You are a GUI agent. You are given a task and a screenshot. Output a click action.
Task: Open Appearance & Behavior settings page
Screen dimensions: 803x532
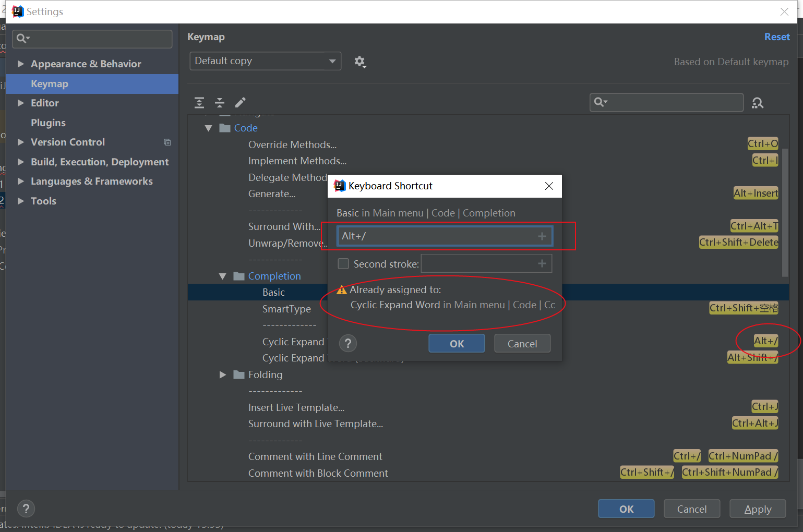click(86, 64)
